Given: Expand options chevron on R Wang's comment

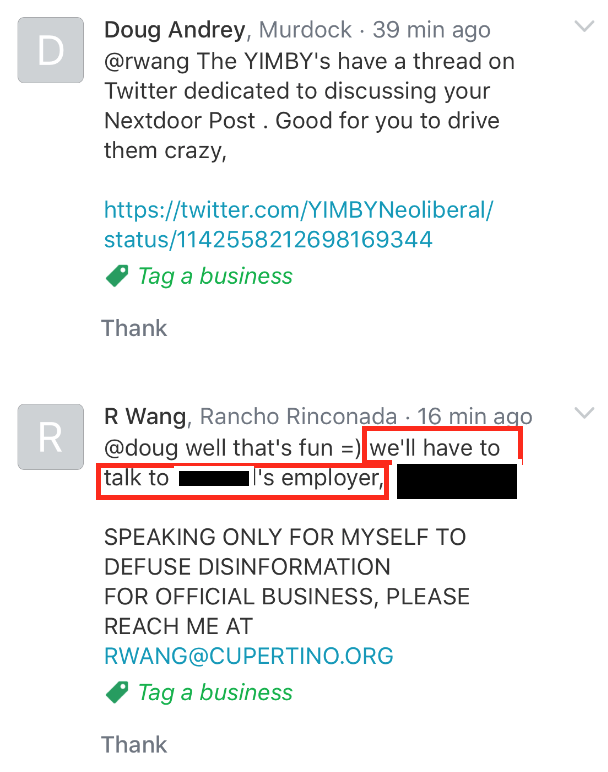Looking at the screenshot, I should pyautogui.click(x=584, y=413).
